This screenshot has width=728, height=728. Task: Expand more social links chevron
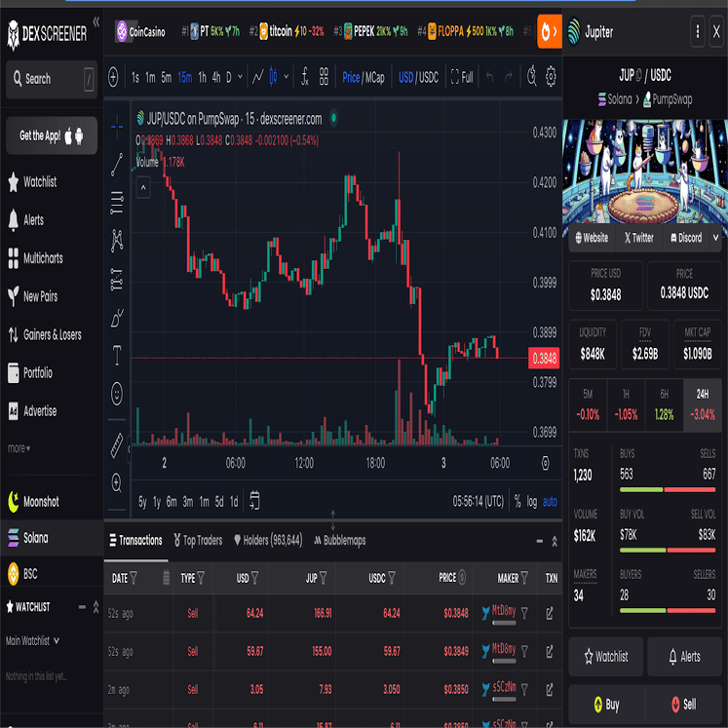pos(715,237)
